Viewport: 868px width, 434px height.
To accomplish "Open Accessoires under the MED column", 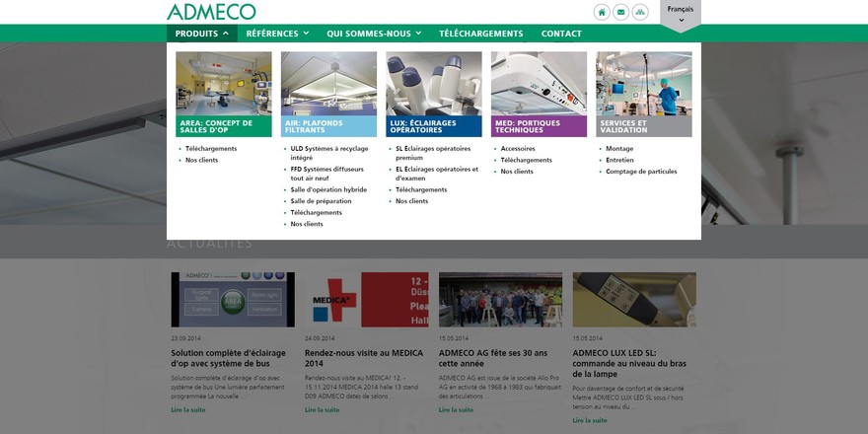I will click(x=518, y=148).
